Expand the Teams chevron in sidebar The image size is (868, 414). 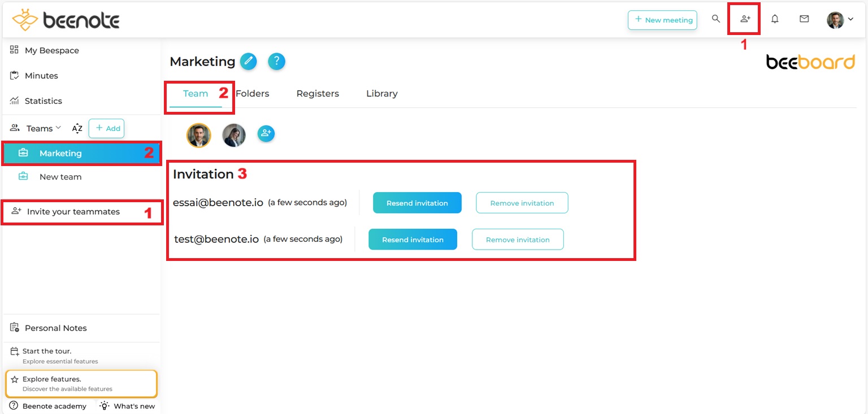click(58, 128)
